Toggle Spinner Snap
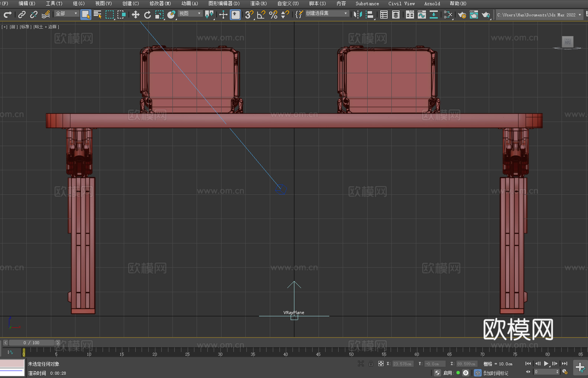Screen dimensions: 588x378 click(285, 14)
